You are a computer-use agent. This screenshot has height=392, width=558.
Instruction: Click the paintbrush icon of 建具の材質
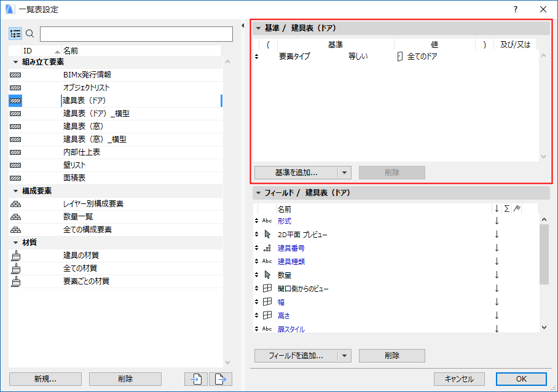click(x=15, y=256)
